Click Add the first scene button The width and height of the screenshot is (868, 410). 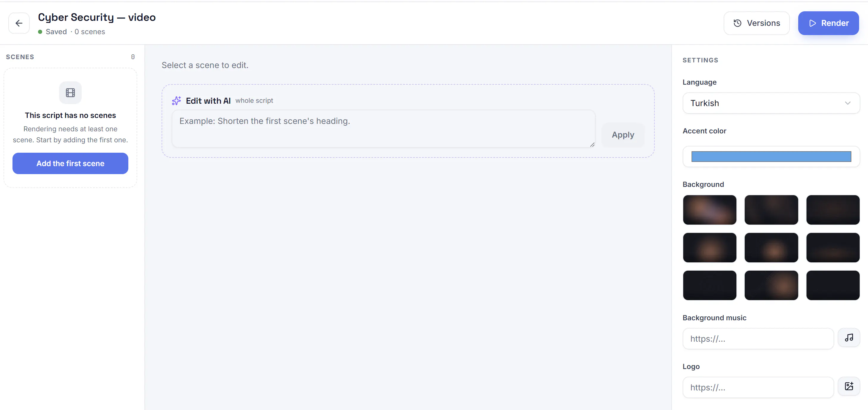[70, 163]
